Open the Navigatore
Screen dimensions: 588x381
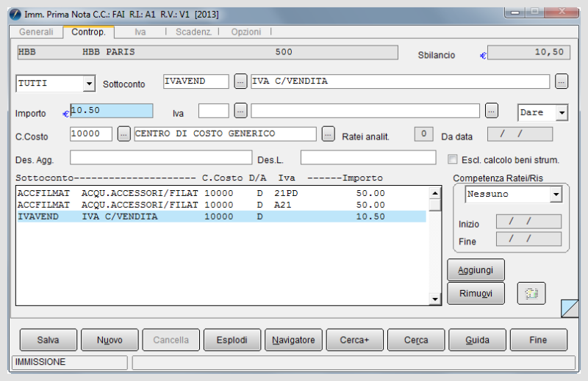pos(293,340)
